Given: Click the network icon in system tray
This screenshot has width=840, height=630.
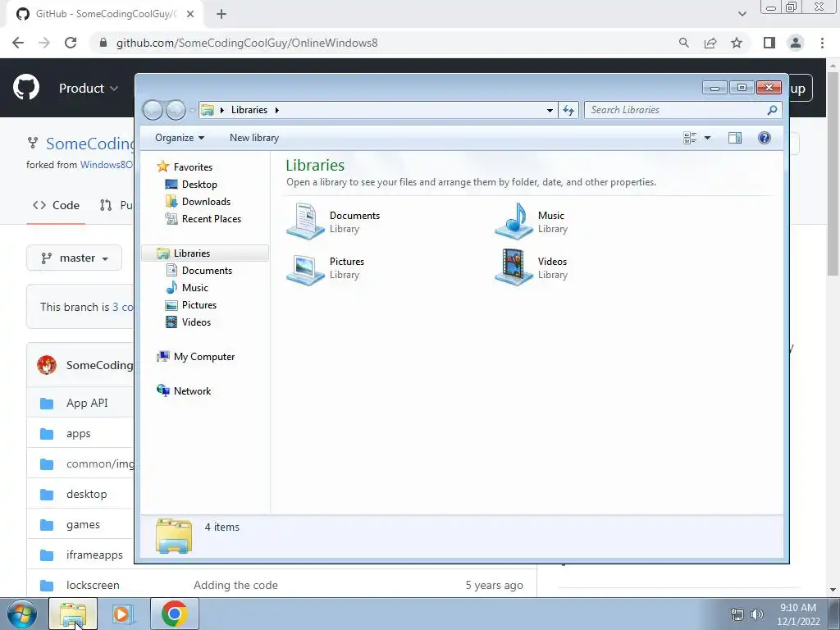Looking at the screenshot, I should pos(737,614).
